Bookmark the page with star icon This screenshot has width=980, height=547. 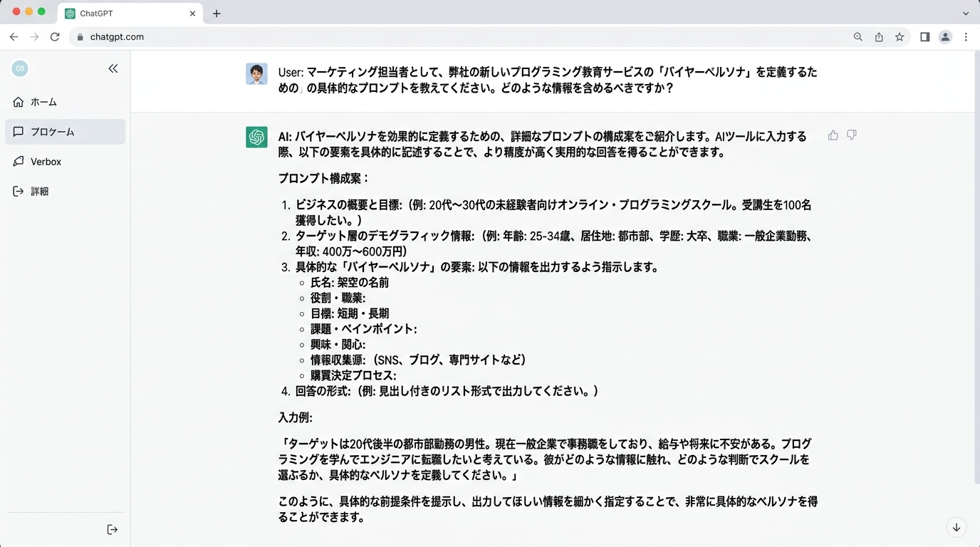(900, 37)
